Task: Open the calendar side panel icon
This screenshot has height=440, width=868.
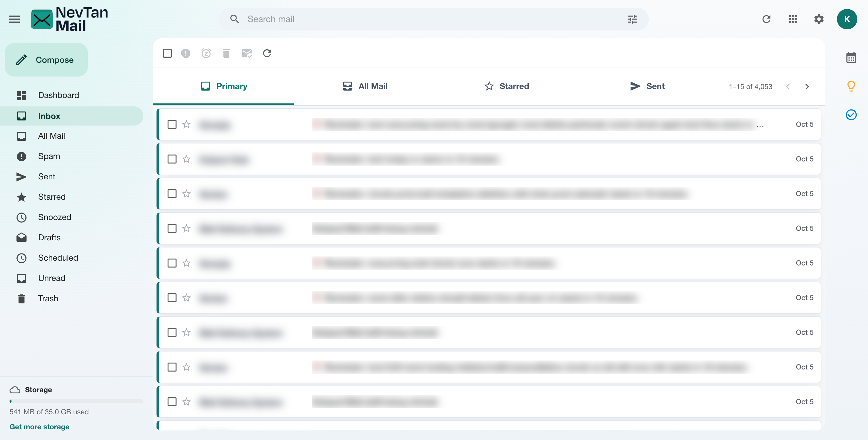Action: pos(851,57)
